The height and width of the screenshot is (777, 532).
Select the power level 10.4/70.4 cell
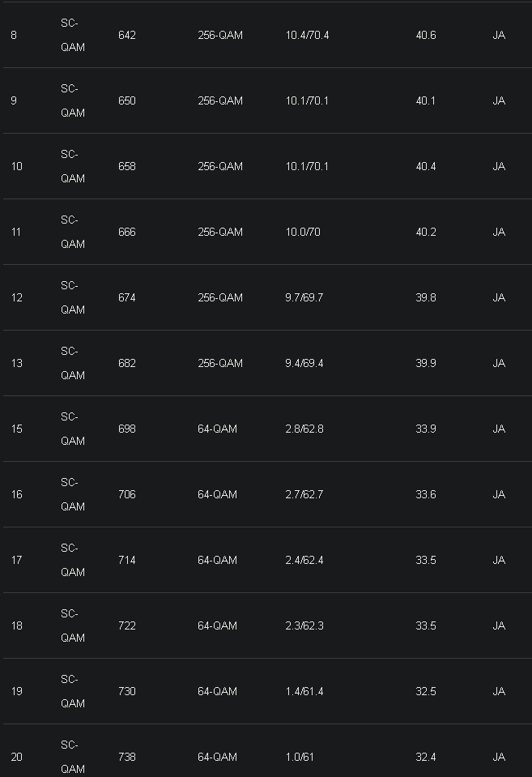307,36
